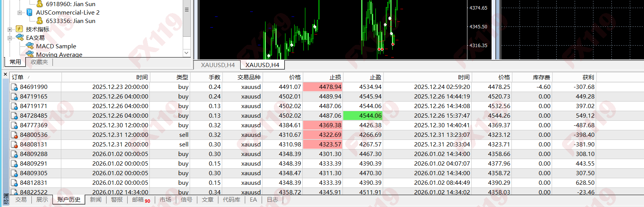Screen dimensions: 644x207
Task: Expand the 技术指标 tree node
Action: click(10, 30)
